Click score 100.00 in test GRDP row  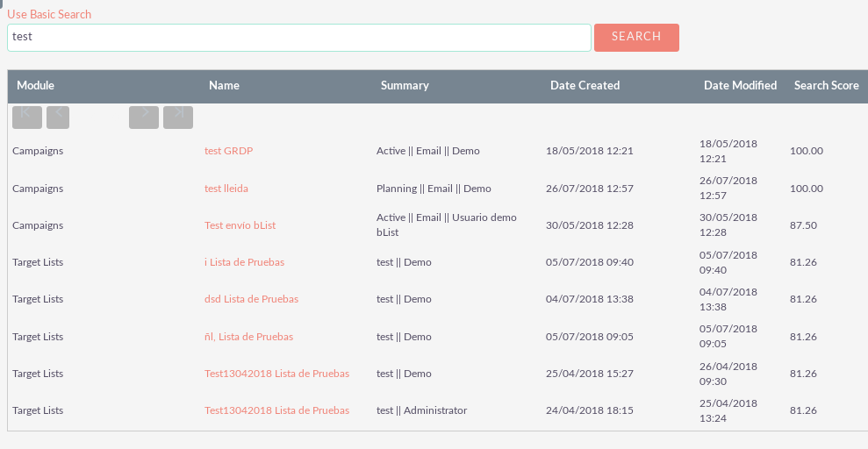[807, 151]
